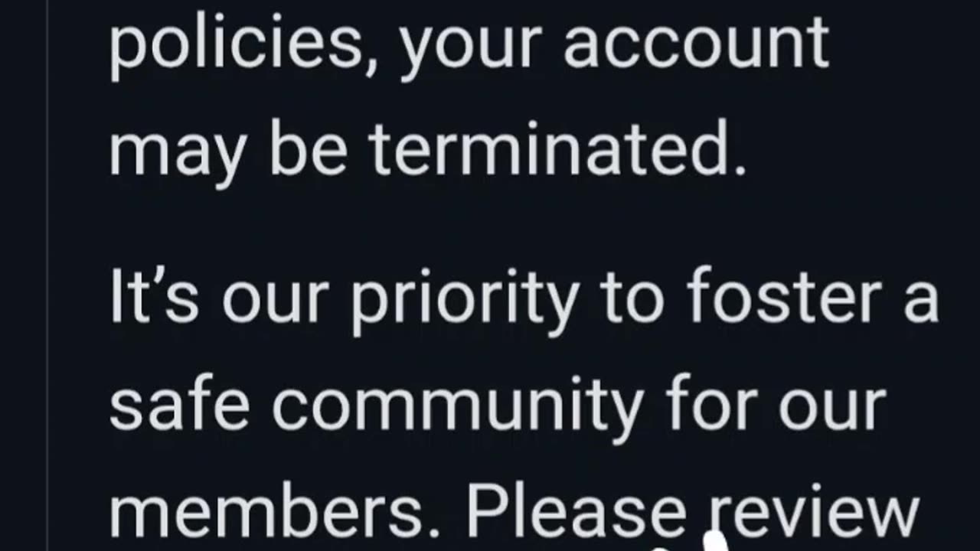
Task: Click the word "Please"
Action: pos(577,513)
